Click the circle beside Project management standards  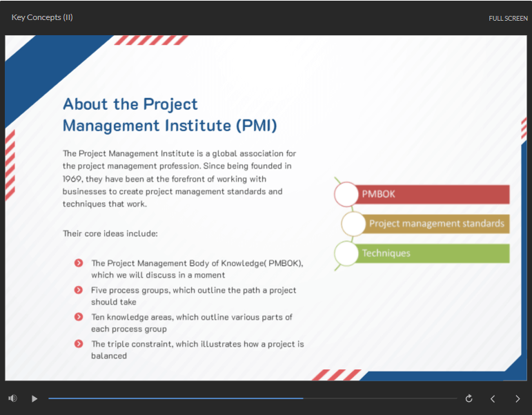tap(353, 224)
